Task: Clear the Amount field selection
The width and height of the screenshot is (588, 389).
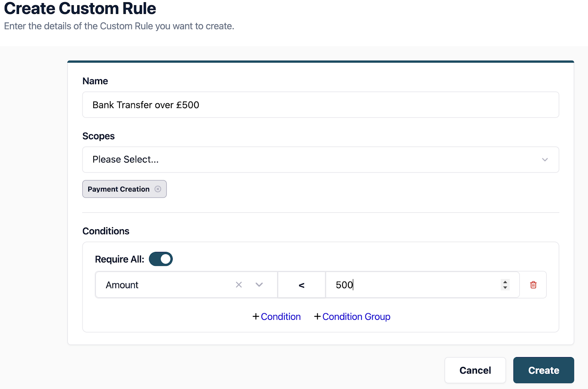Action: [239, 285]
